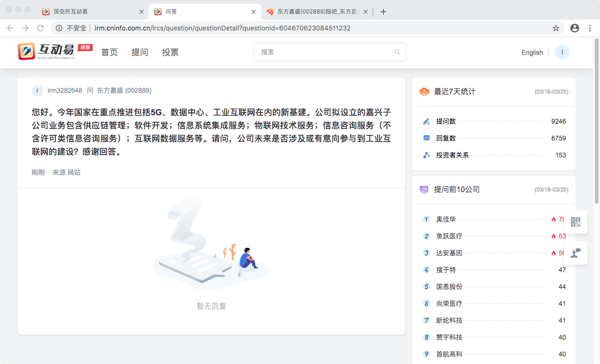This screenshot has width=600, height=364.
Task: Switch to the 深交所互动易 tab
Action: coord(92,12)
